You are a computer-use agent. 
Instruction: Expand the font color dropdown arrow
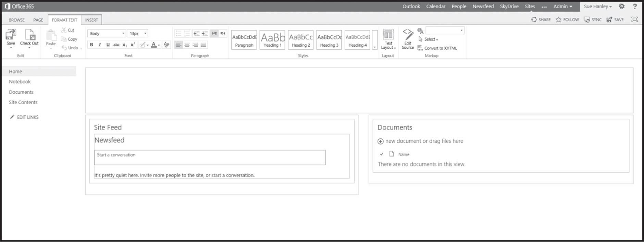pos(159,45)
